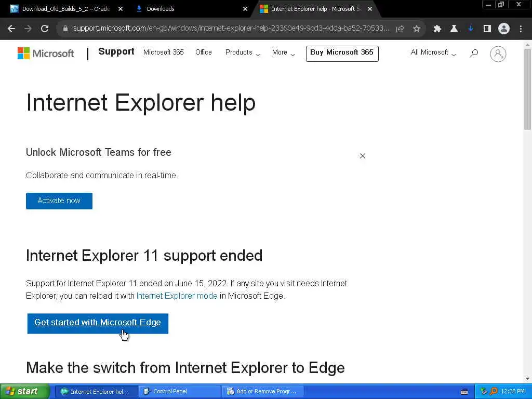Show downloads via blue arrow icon

(471, 29)
